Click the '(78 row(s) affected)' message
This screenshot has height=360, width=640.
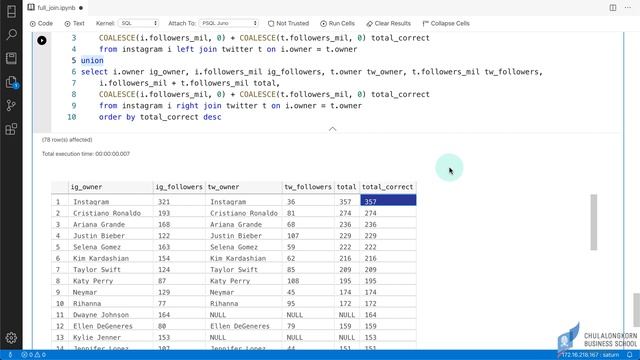[x=67, y=140]
